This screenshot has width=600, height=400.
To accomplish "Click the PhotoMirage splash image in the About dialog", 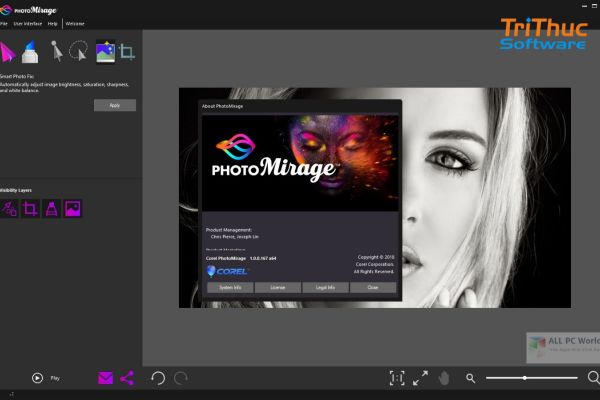I will pyautogui.click(x=300, y=163).
